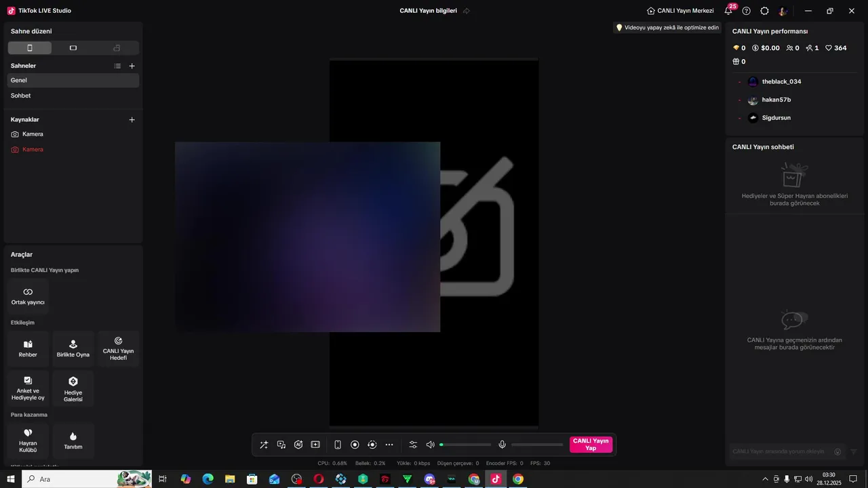This screenshot has width=868, height=488.
Task: Open Anket ve Hediyeyle oy
Action: click(x=28, y=388)
